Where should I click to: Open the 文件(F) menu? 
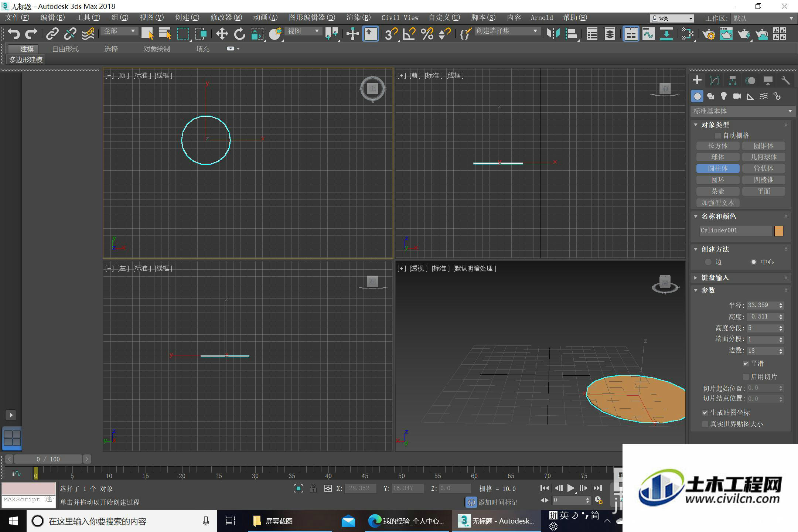[17, 17]
